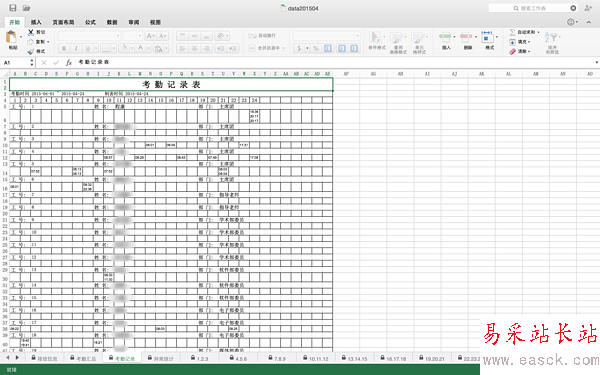Toggle Italic formatting
This screenshot has height=375, width=600.
pyautogui.click(x=76, y=48)
